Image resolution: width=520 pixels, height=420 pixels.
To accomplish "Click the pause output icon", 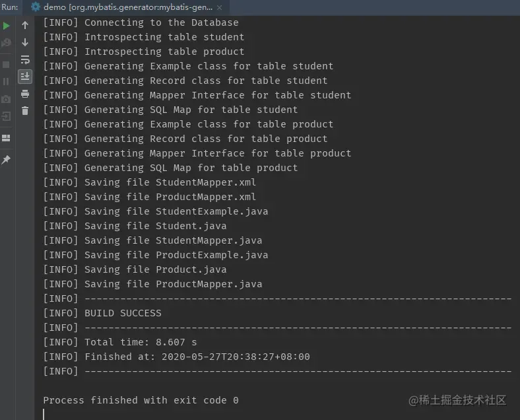I will [6, 81].
